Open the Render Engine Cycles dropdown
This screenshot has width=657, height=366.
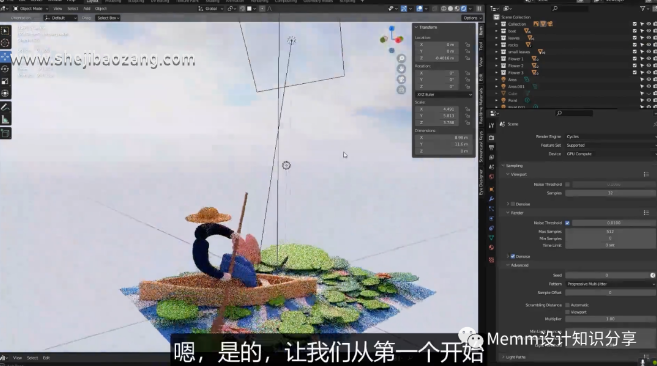[x=610, y=137]
